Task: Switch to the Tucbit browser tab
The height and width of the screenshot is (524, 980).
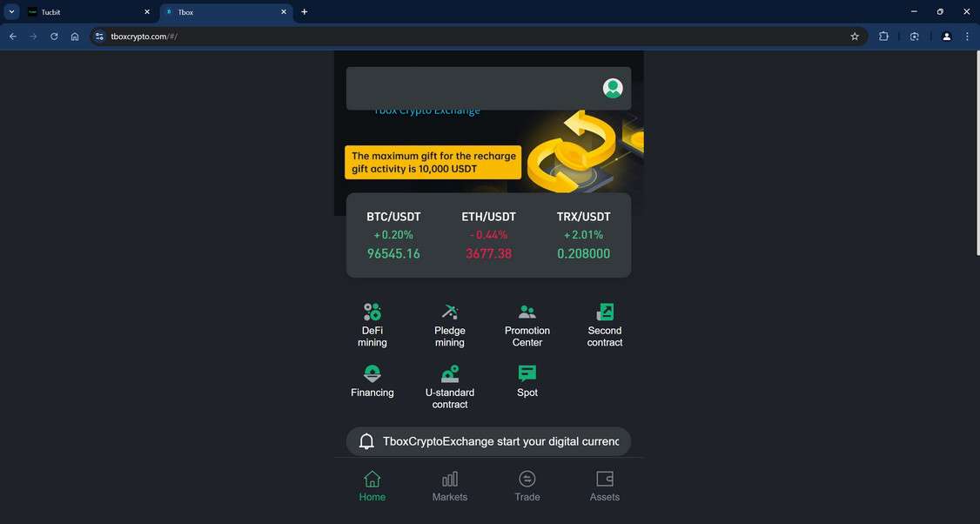Action: click(x=90, y=12)
